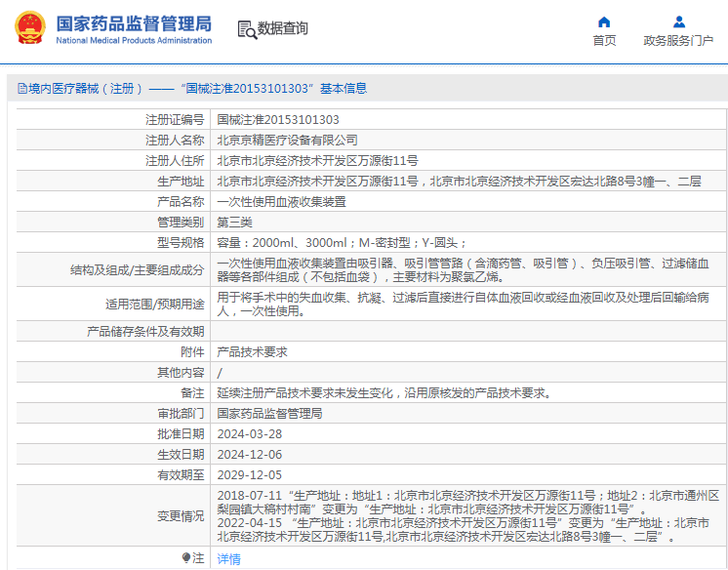Click the 产品储存条件及有效期 label
This screenshot has width=728, height=570.
point(145,331)
